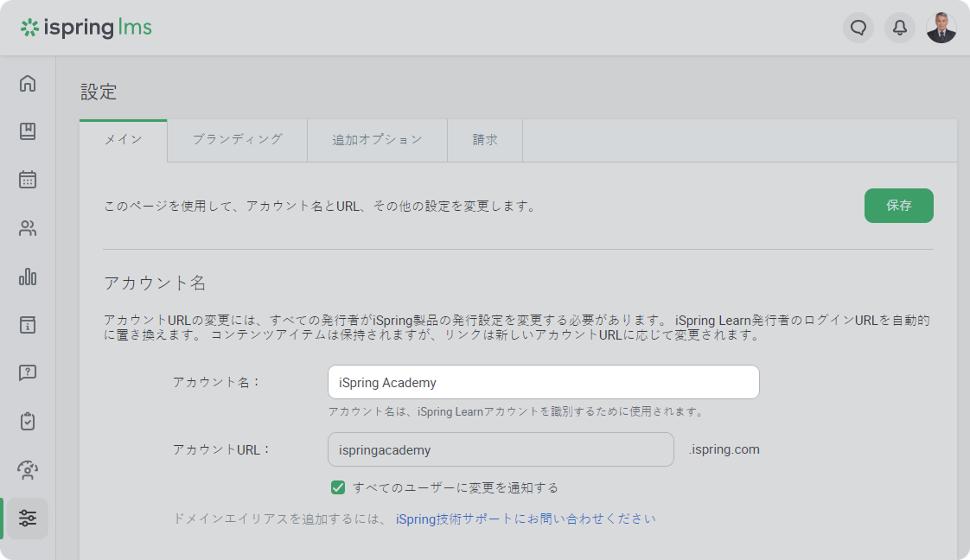
Task: Click the info box sidebar icon
Action: coord(28,325)
